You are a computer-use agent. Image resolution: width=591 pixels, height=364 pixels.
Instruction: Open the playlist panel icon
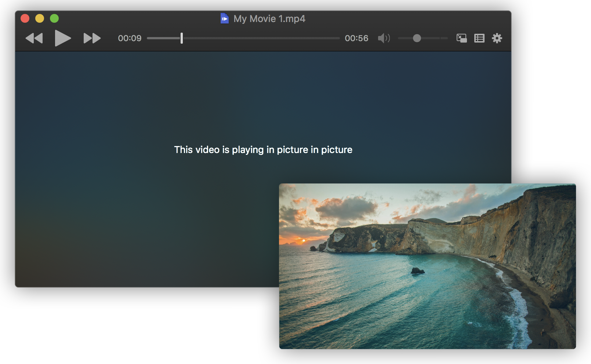click(x=479, y=38)
